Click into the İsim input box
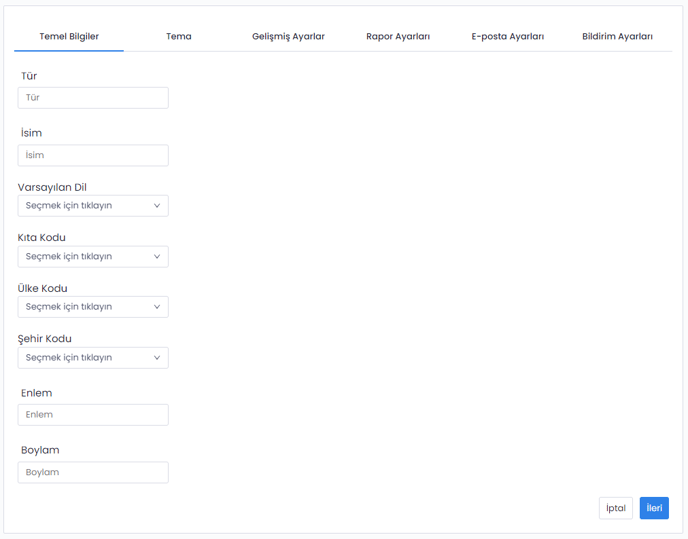This screenshot has height=539, width=688. click(x=93, y=155)
